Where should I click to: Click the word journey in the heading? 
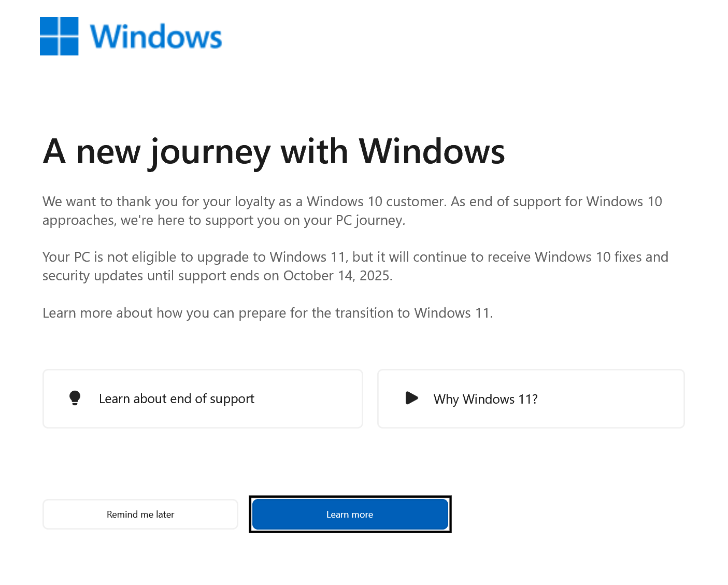(x=210, y=153)
